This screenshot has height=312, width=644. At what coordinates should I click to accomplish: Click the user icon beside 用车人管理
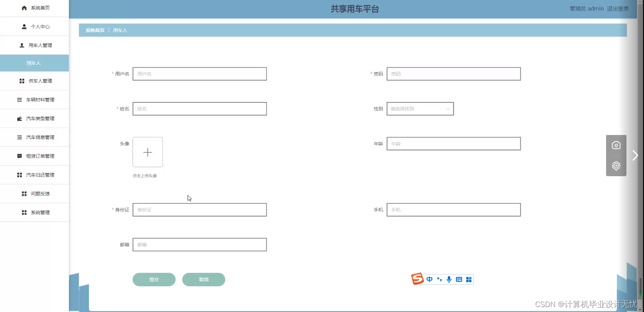click(22, 45)
